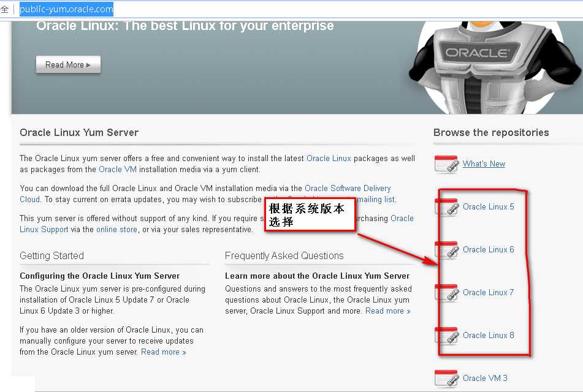Click the Getting Started heading
583x392 pixels.
[x=51, y=255]
